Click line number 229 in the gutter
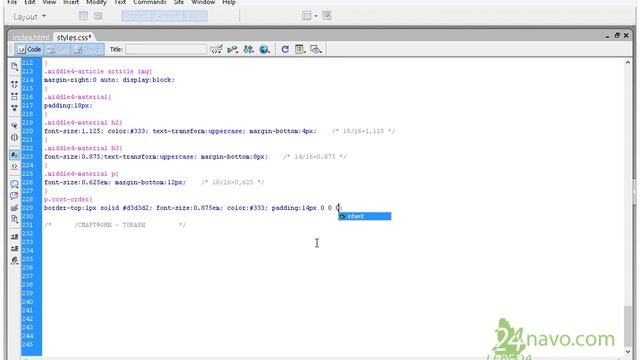This screenshot has width=640, height=360. 27,208
